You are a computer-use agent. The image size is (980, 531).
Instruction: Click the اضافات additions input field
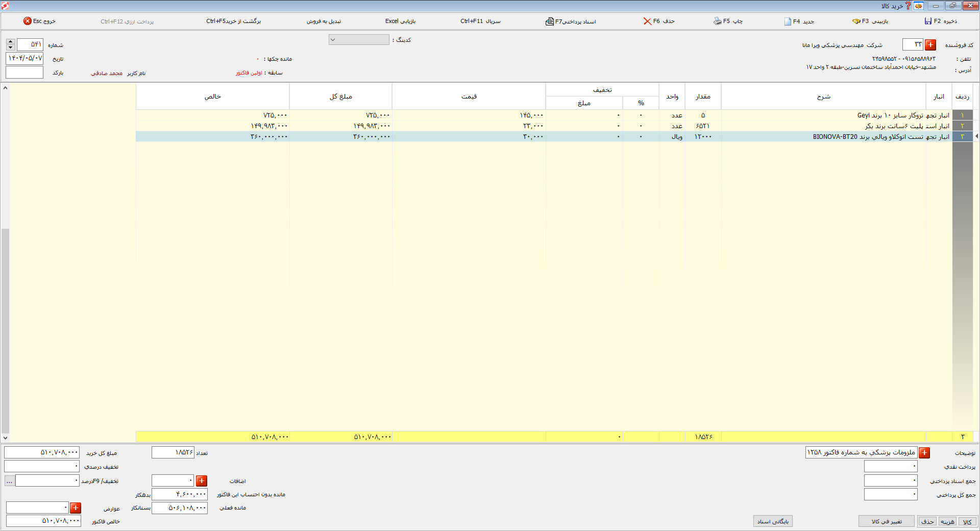point(173,480)
